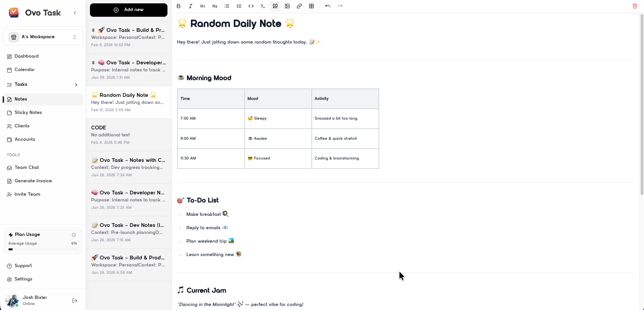Click the Morning Mood heading

pyautogui.click(x=204, y=78)
